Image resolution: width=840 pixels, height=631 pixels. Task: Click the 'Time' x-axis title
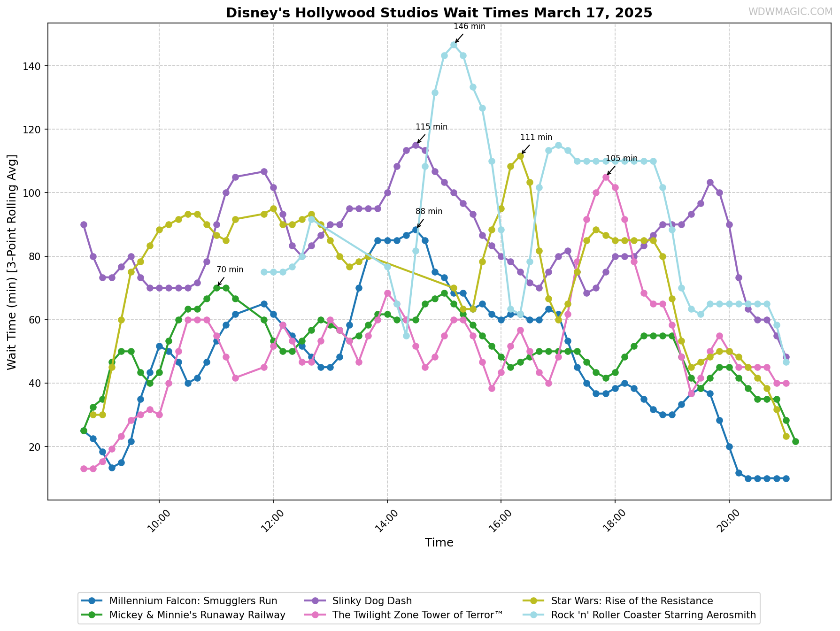439,543
